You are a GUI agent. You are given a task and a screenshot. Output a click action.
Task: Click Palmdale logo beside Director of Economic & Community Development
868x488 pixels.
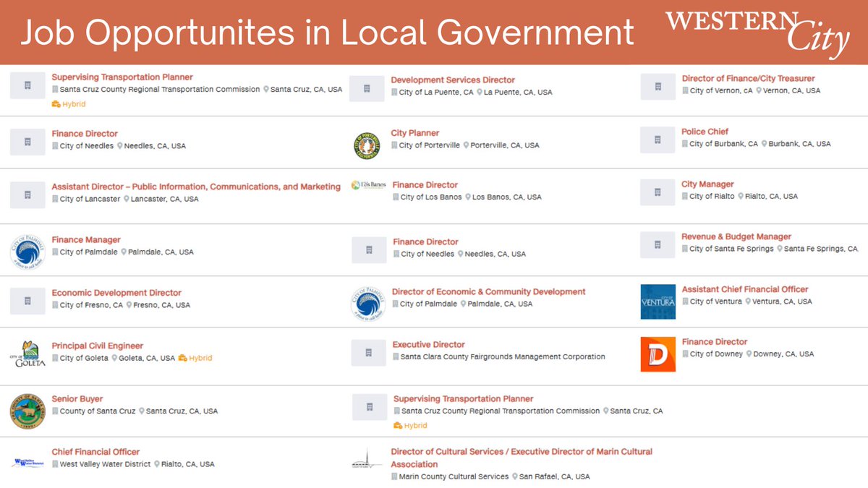click(368, 303)
